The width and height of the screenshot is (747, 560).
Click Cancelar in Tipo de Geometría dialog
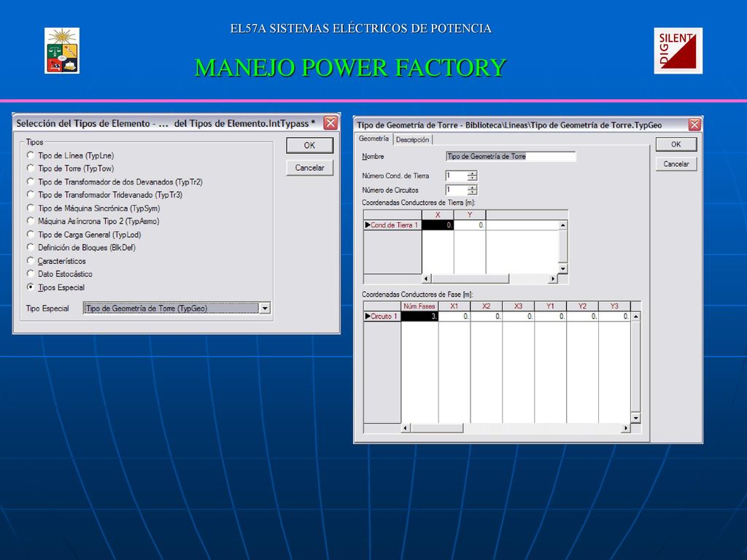pyautogui.click(x=676, y=164)
